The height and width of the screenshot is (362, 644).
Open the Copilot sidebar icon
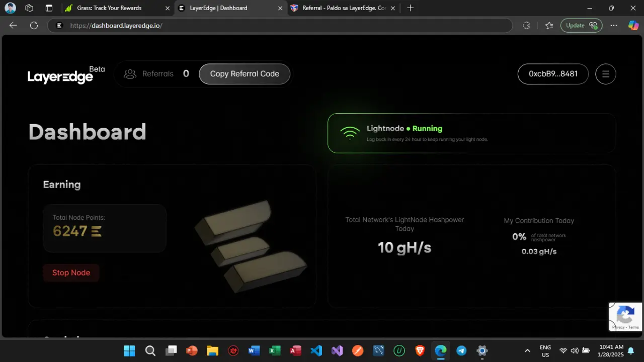coord(633,26)
